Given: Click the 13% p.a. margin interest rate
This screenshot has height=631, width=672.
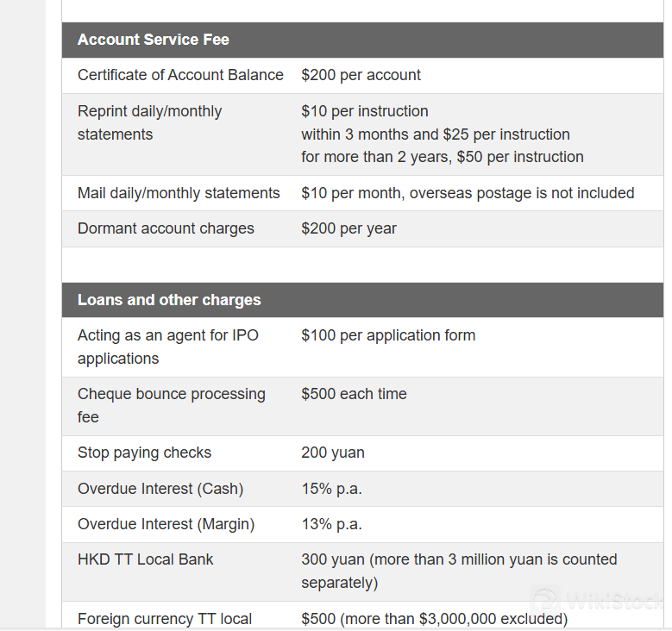Looking at the screenshot, I should [331, 524].
